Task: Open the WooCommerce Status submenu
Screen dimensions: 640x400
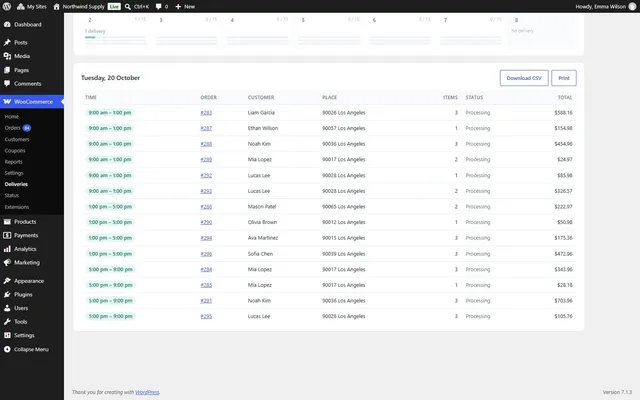Action: [x=12, y=196]
